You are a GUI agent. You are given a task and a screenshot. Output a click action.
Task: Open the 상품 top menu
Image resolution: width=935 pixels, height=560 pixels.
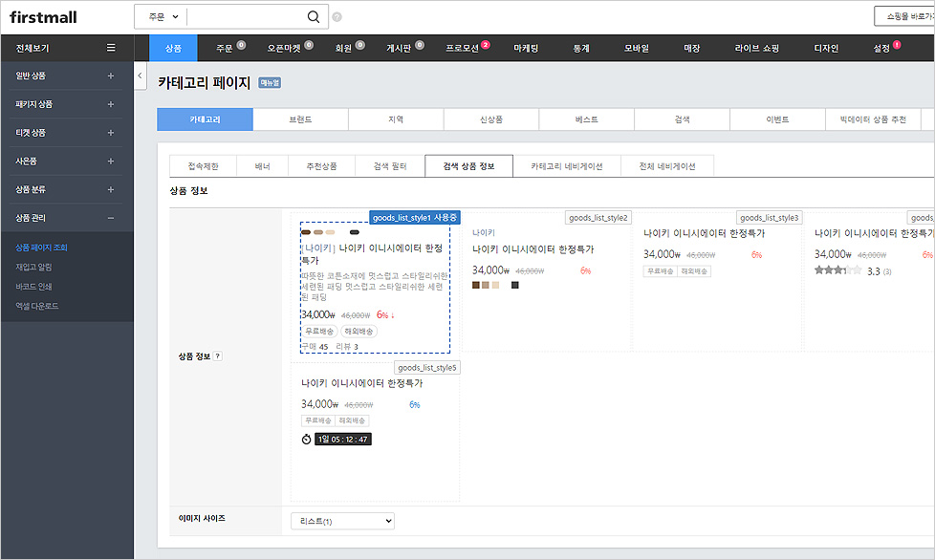[173, 48]
